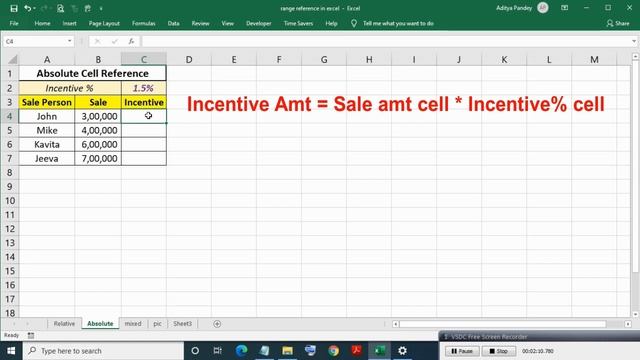This screenshot has height=360, width=640.
Task: Select row 8 header
Action: pos(9,173)
